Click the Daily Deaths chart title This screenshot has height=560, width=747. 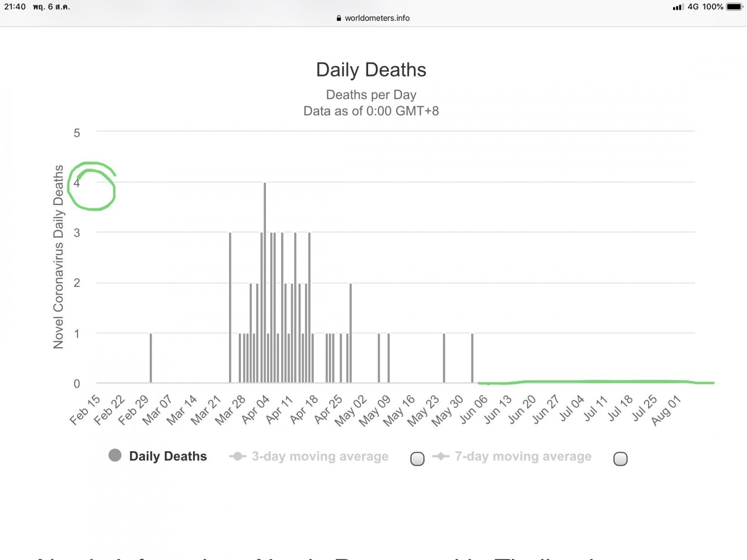371,70
